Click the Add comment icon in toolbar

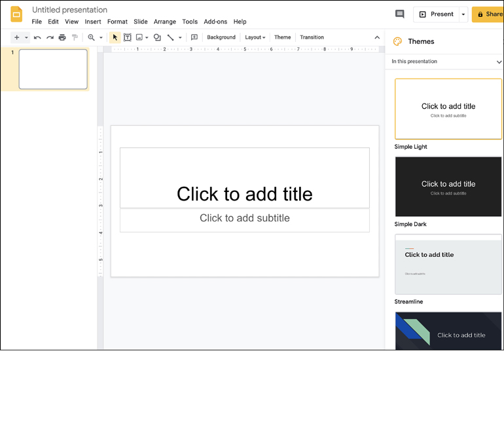194,37
